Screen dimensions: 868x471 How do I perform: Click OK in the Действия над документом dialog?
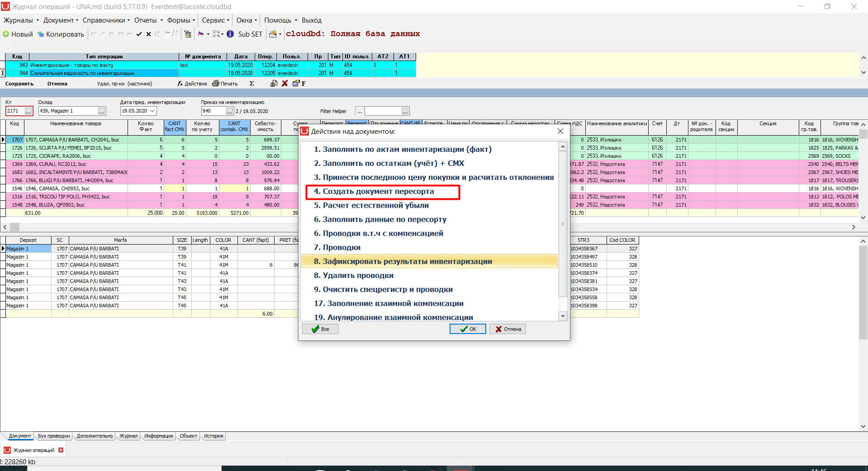click(x=468, y=329)
